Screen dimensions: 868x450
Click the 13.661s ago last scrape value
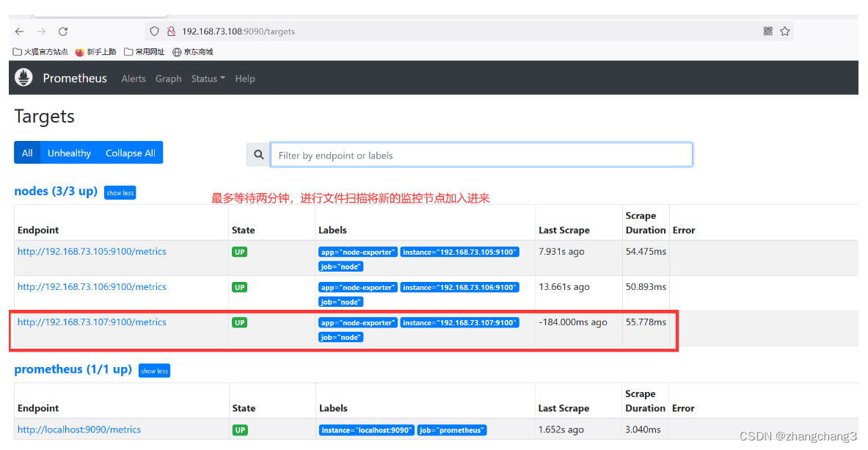tap(564, 287)
